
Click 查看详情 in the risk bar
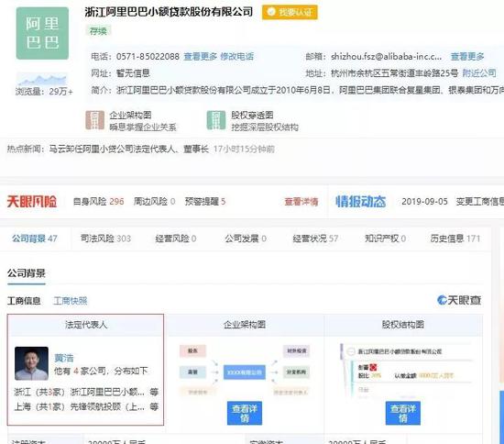(301, 202)
